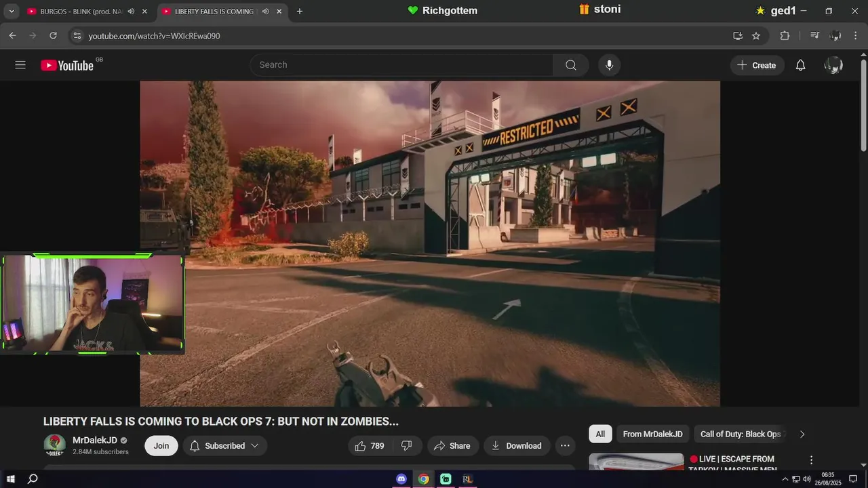Open the green app icon in taskbar
868x488 pixels.
click(446, 479)
